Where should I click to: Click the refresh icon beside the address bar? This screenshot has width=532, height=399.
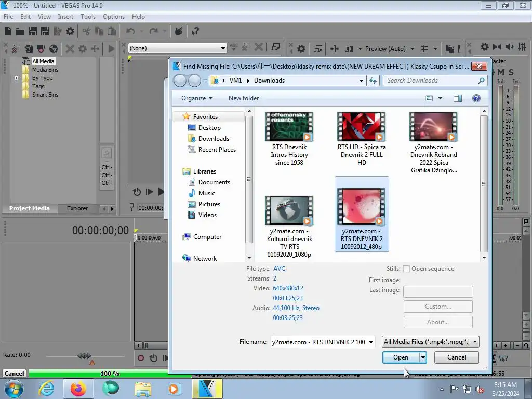tap(373, 81)
